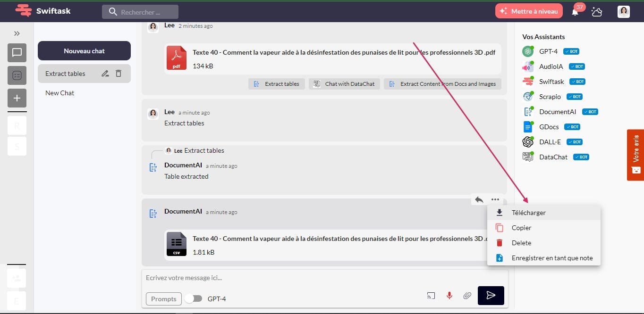Image resolution: width=644 pixels, height=314 pixels.
Task: Click the screen cast icon in composer
Action: [x=431, y=296]
